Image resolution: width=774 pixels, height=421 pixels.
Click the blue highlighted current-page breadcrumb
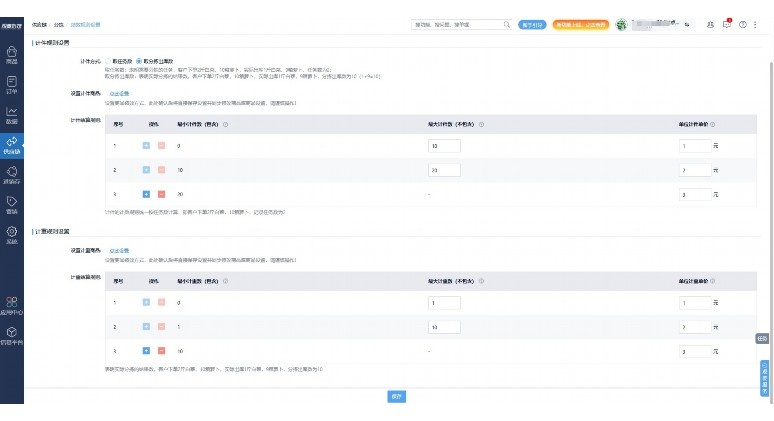coord(85,24)
